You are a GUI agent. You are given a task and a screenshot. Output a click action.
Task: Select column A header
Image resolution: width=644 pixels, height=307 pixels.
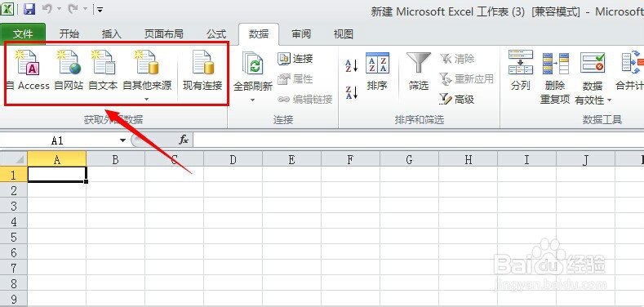click(x=56, y=159)
